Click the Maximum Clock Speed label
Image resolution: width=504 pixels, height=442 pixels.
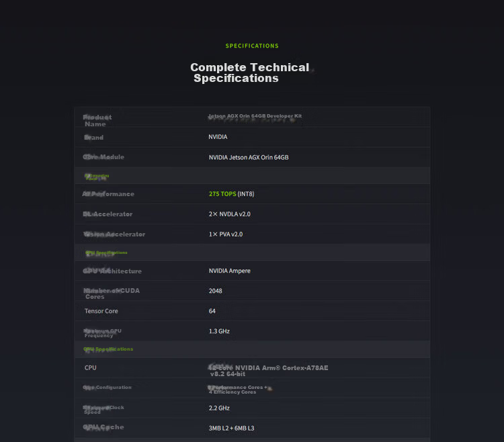pos(103,410)
